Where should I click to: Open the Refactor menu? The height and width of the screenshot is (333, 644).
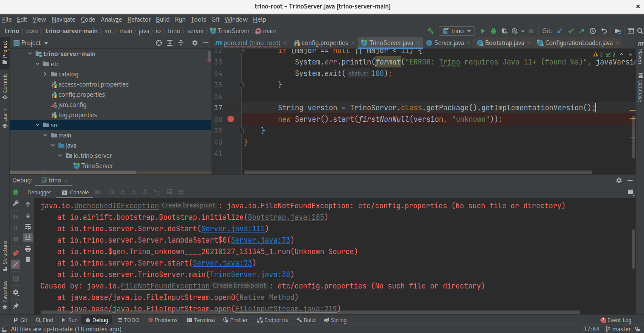[x=139, y=20]
